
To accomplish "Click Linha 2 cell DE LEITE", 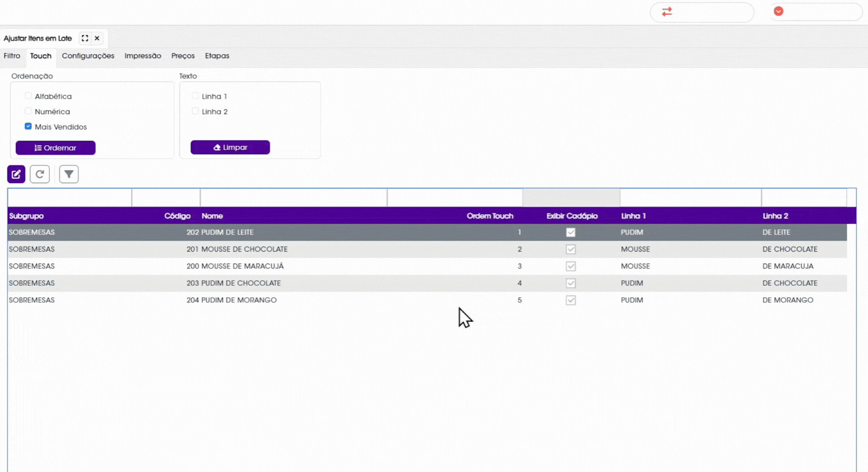I will (776, 232).
